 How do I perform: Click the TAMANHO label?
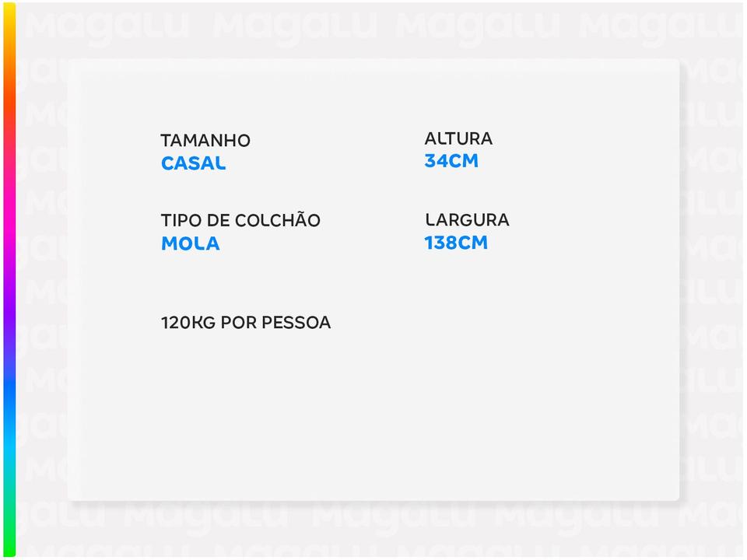click(205, 141)
